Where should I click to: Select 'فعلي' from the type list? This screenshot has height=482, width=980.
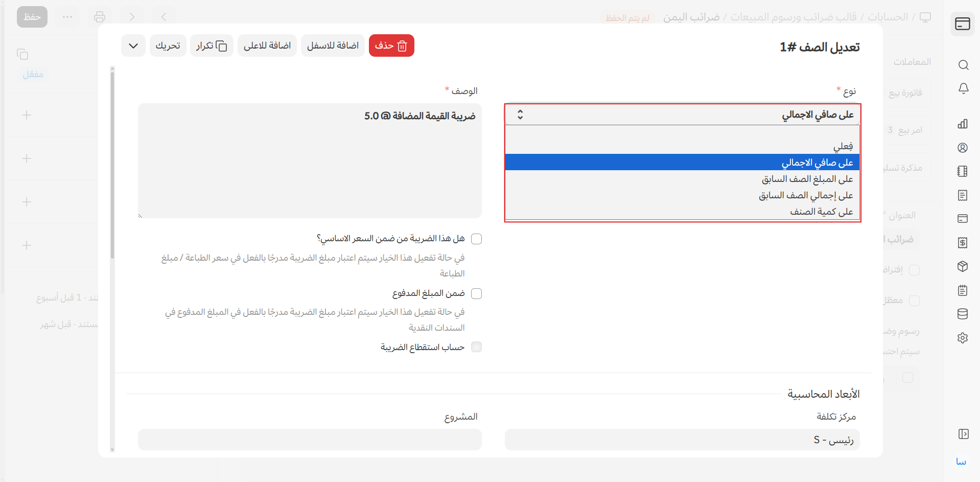[x=843, y=147]
